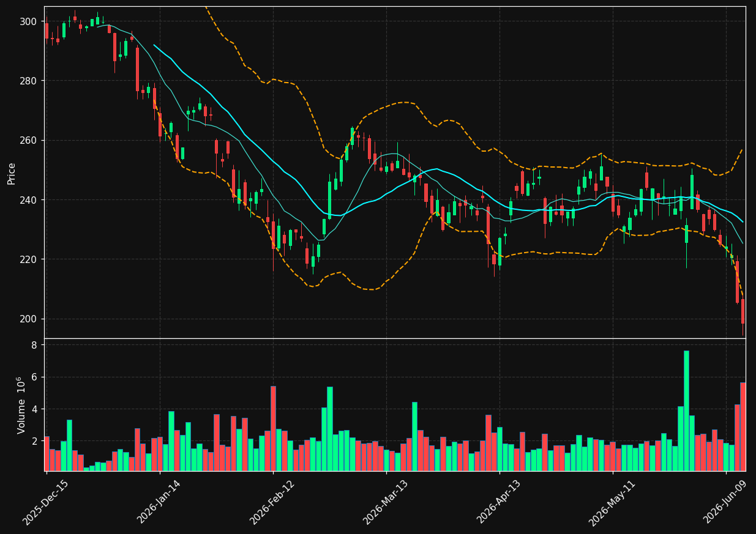The image size is (756, 534).
Task: Click the 260 price axis label
Action: click(29, 140)
